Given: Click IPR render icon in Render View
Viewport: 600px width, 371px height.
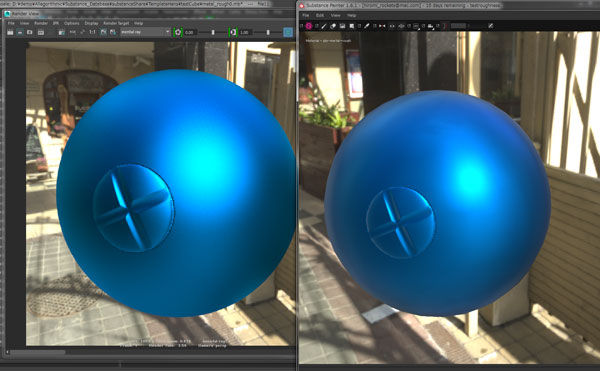Looking at the screenshot, I should coord(61,33).
